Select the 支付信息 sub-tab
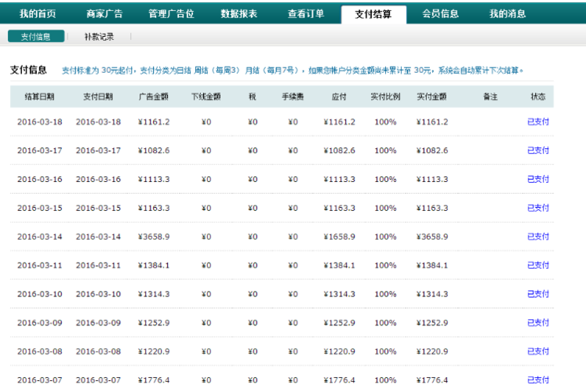The height and width of the screenshot is (392, 586). (36, 37)
